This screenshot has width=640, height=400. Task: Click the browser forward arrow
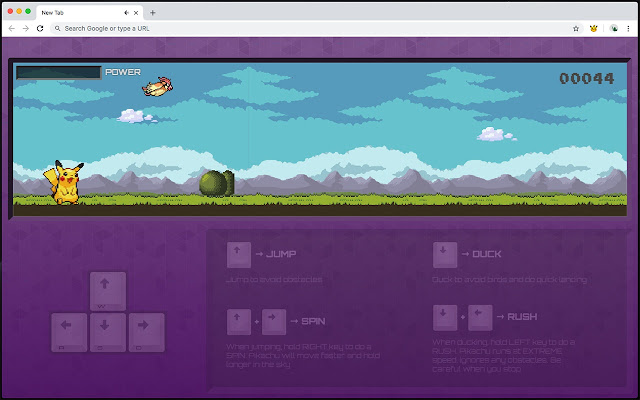pos(26,29)
